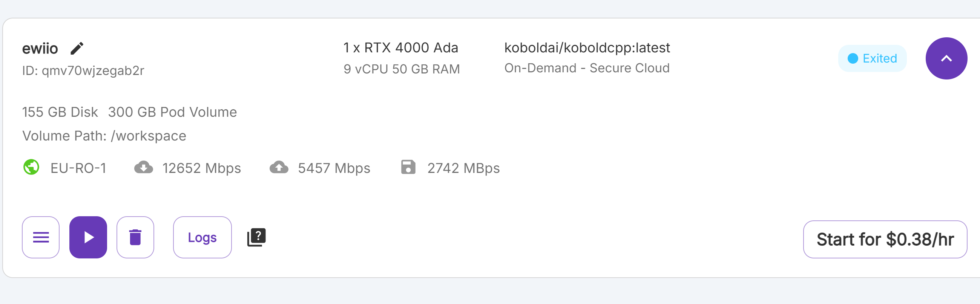Open the pod Logs

tap(202, 237)
